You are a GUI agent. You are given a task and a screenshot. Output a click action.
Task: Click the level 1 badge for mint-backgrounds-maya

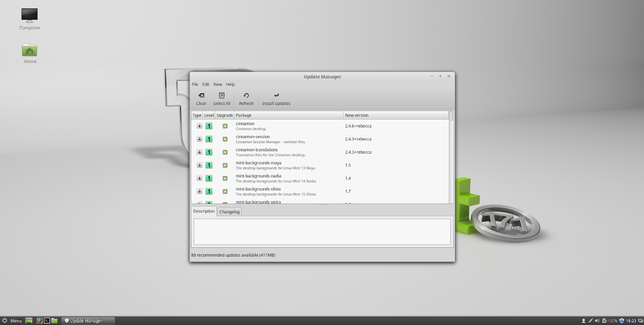209,165
